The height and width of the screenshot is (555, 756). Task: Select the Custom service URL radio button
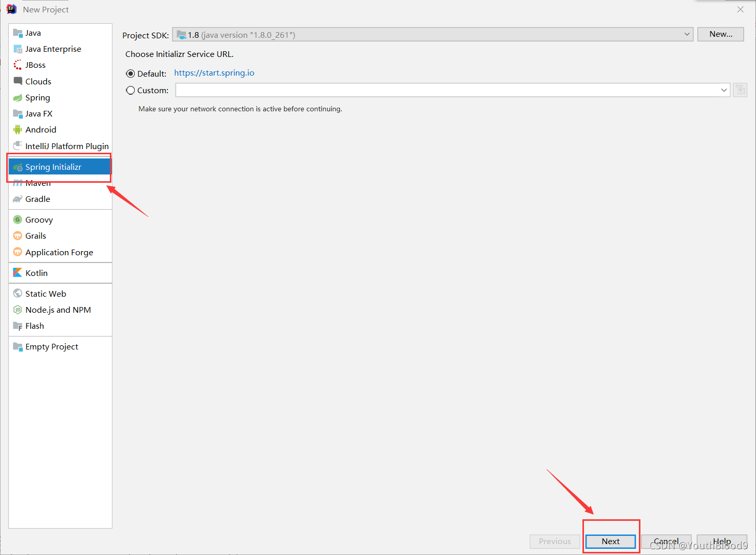pyautogui.click(x=131, y=90)
